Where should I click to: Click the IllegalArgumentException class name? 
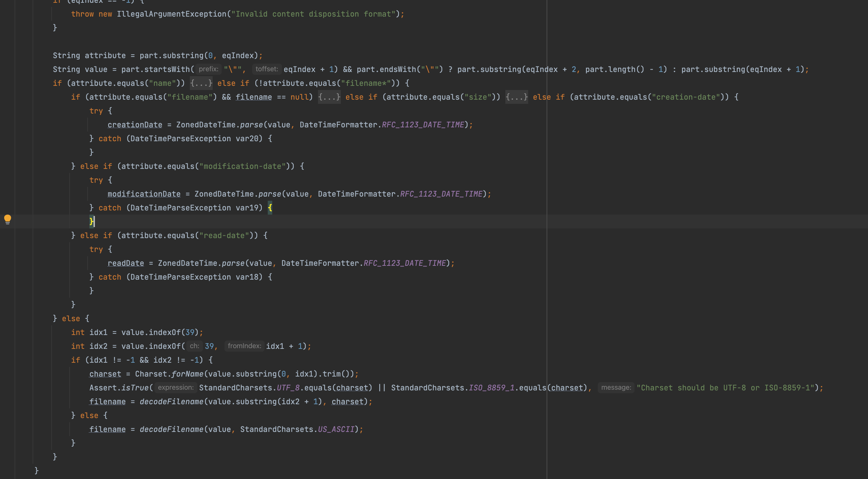coord(171,14)
